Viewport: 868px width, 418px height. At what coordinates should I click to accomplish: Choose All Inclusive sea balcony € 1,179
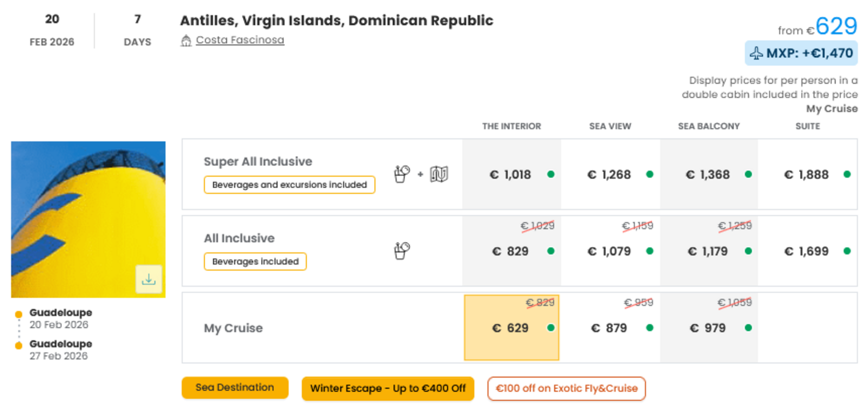(x=709, y=251)
